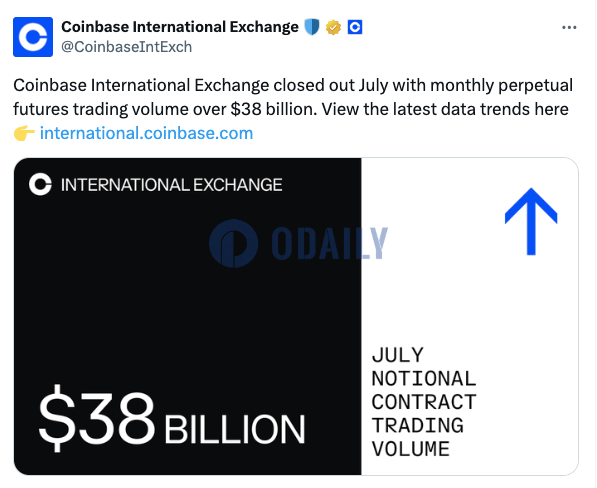597x488 pixels.
Task: Click the Coinbase logo inside the image card
Action: 40,185
